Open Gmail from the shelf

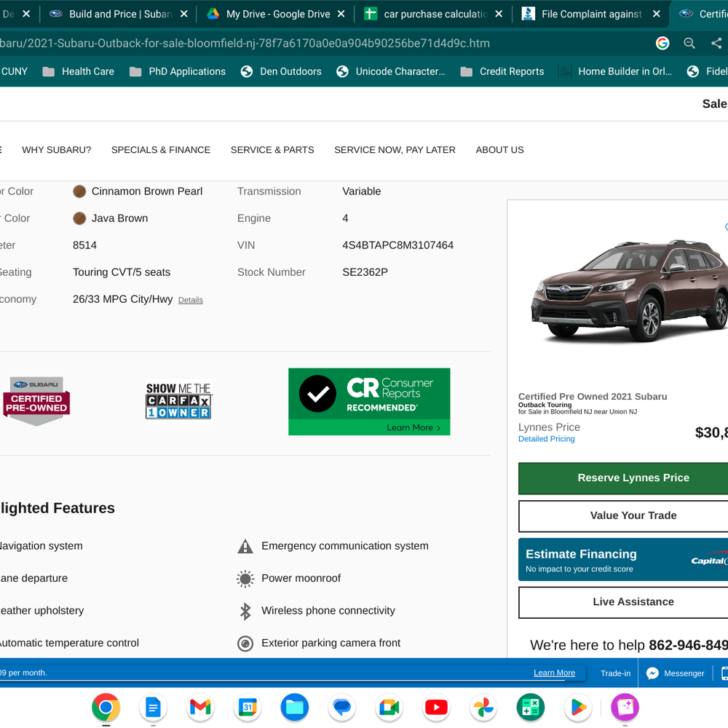click(x=200, y=707)
